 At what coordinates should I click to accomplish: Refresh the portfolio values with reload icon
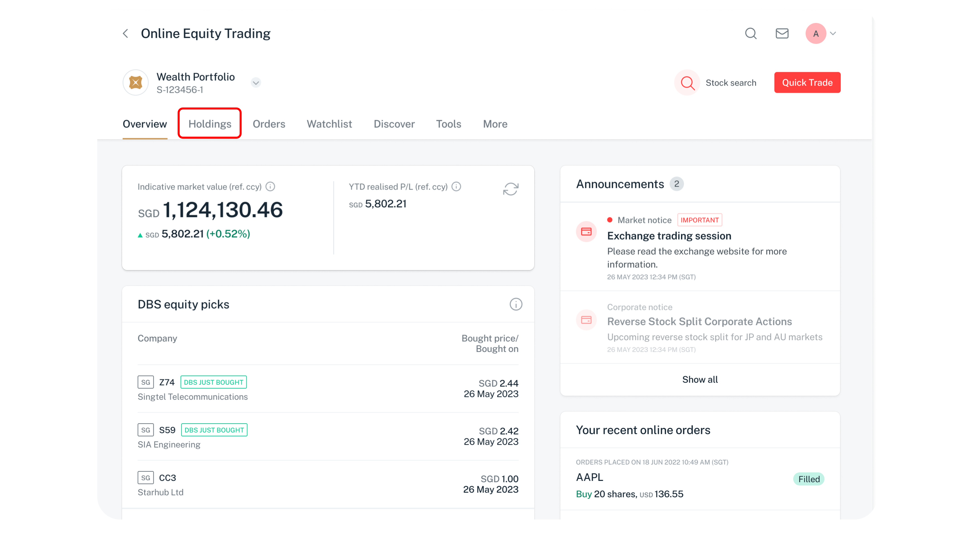coord(511,189)
